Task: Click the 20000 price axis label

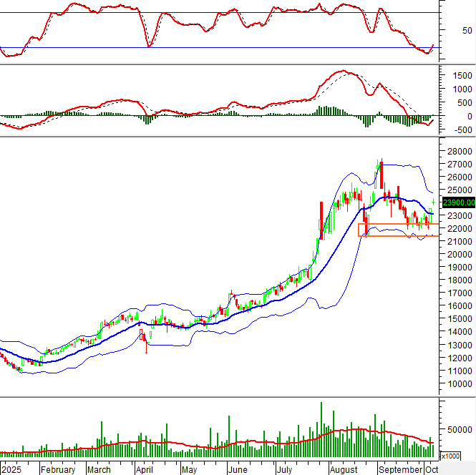Action: [458, 255]
